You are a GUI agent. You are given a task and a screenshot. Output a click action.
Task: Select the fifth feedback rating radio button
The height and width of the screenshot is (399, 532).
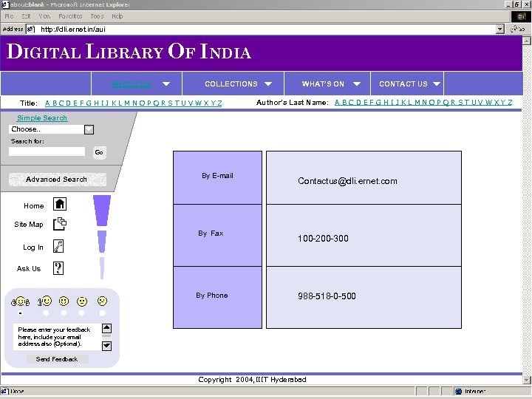click(x=102, y=313)
